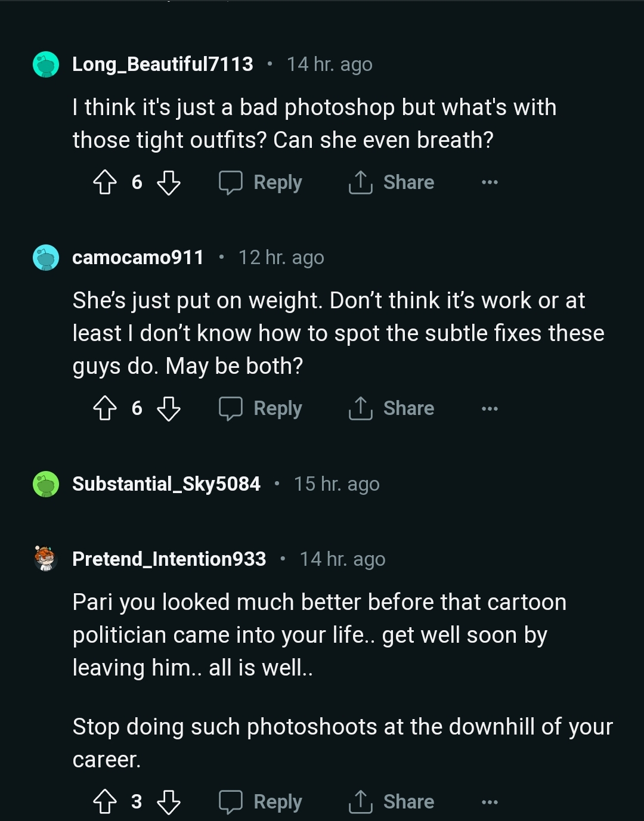The width and height of the screenshot is (644, 821).
Task: Upvote Pretend_Intention933's comment
Action: tap(105, 802)
